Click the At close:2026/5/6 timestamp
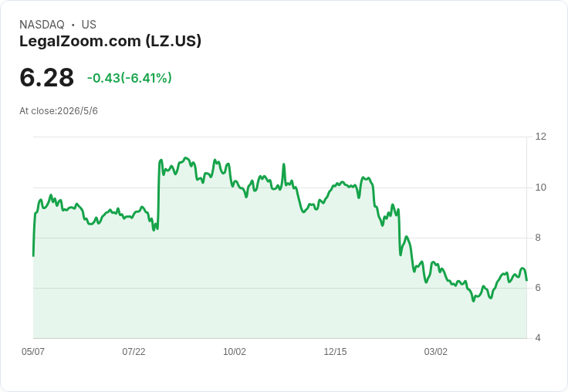This screenshot has height=392, width=568. [x=59, y=111]
